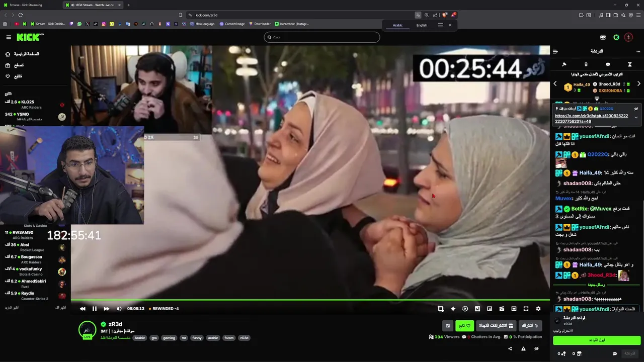The image size is (644, 362).
Task: Toggle theater mode in the player
Action: [x=514, y=309]
